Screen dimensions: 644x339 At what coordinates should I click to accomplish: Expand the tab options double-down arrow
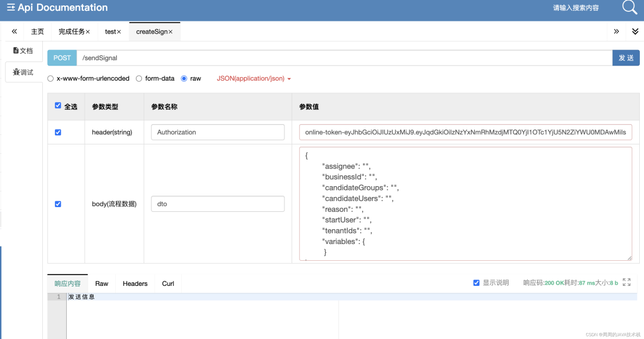click(x=635, y=32)
